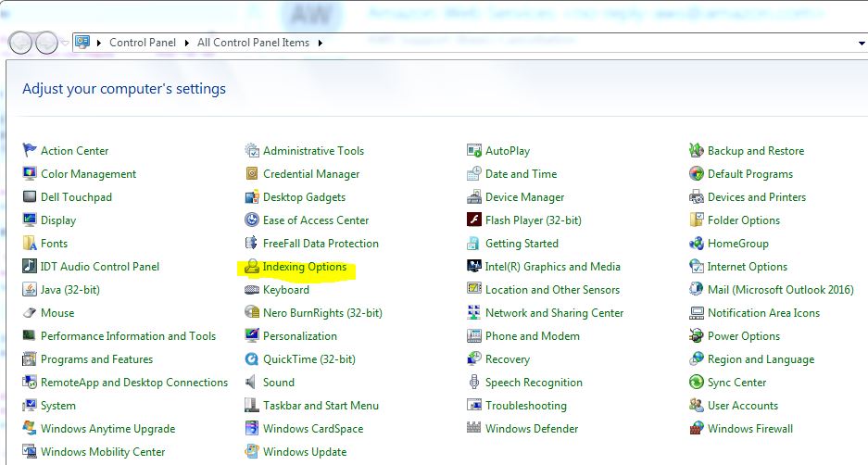868x465 pixels.
Task: Click the Backup and Restore icon
Action: pos(697,150)
